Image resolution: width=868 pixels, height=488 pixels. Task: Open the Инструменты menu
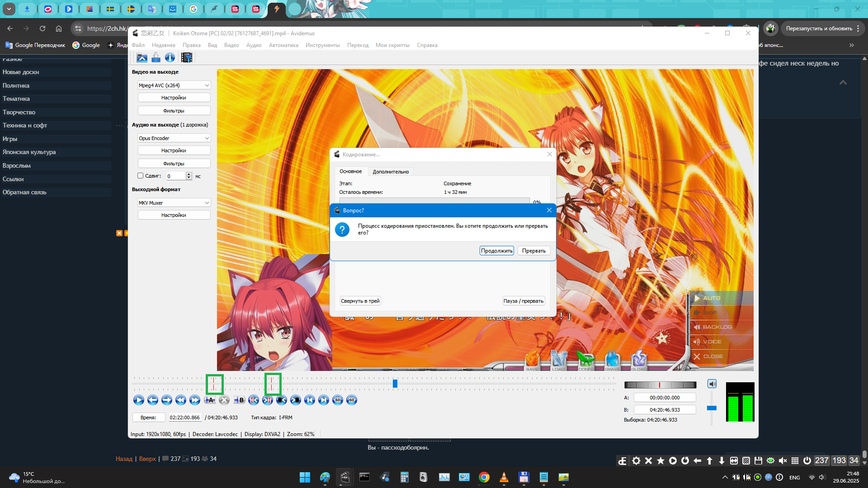click(x=322, y=45)
